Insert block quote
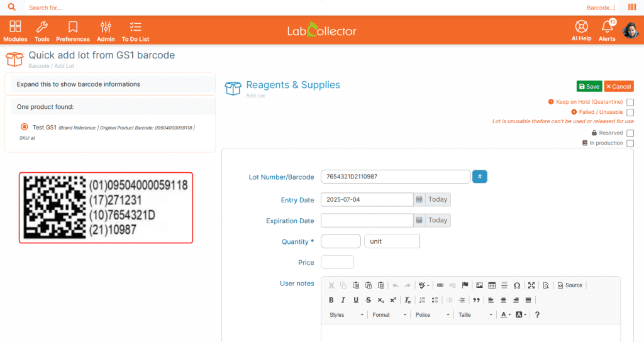Viewport: 644px width, 342px height. 476,300
